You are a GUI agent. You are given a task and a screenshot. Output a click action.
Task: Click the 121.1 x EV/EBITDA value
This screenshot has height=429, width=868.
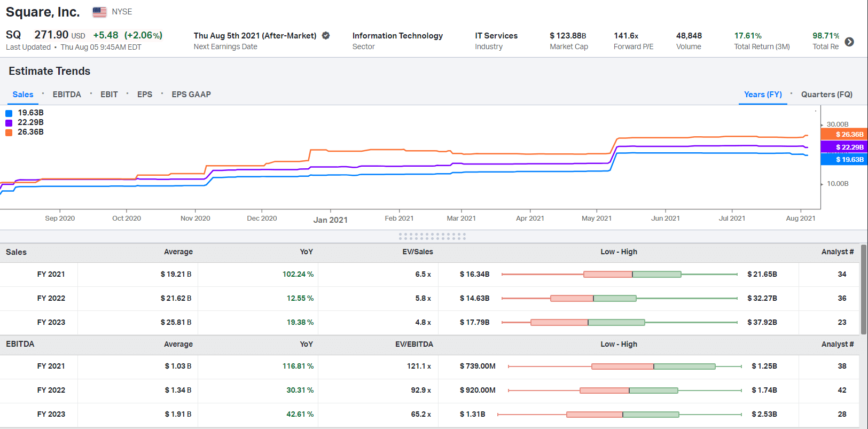[419, 366]
